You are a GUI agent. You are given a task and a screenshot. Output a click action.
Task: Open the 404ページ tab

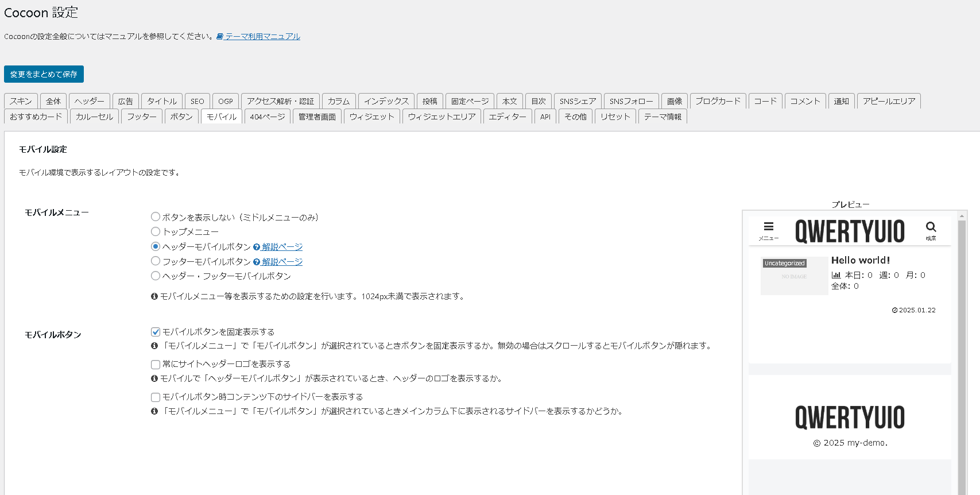(x=268, y=117)
